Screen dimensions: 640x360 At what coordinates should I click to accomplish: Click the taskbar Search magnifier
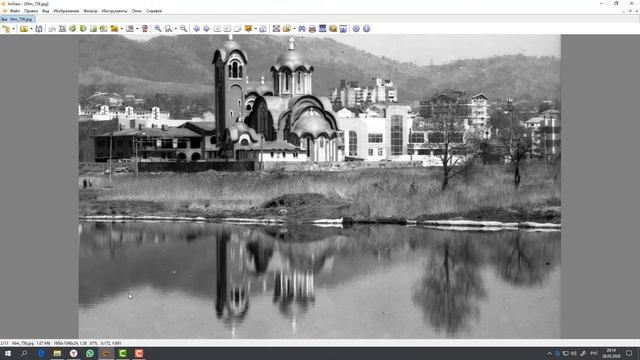[x=24, y=353]
